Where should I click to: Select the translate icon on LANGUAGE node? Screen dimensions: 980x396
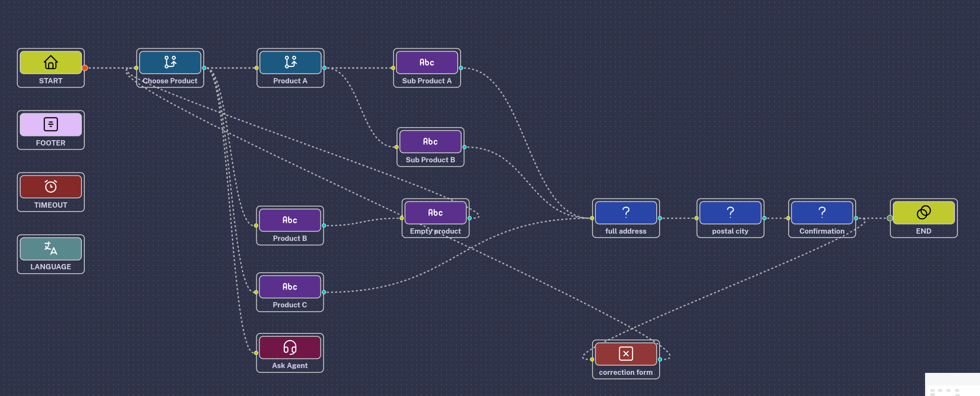(x=51, y=249)
